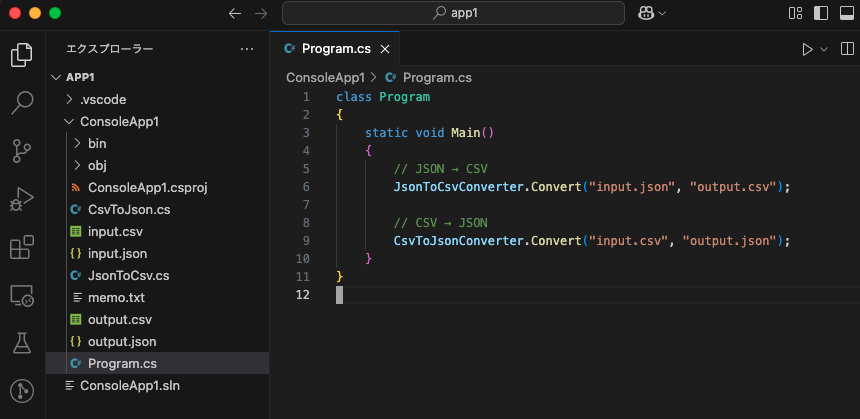Image resolution: width=860 pixels, height=419 pixels.
Task: Run the program with play button
Action: [x=807, y=48]
